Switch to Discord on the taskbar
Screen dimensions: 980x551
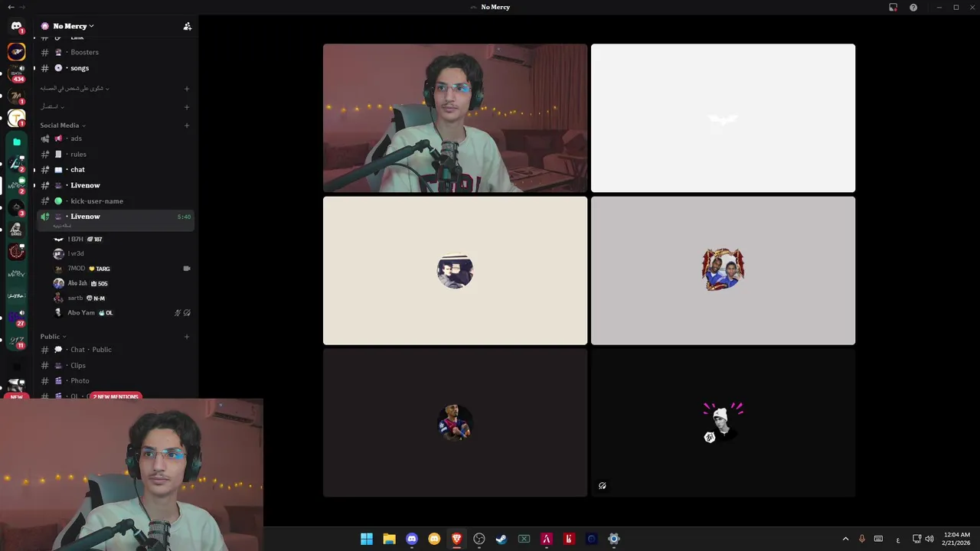[x=412, y=539]
